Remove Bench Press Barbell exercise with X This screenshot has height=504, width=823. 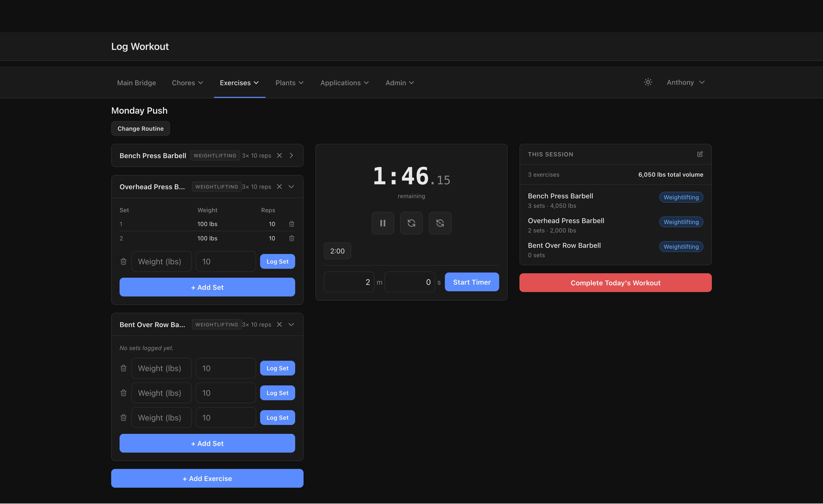point(279,155)
